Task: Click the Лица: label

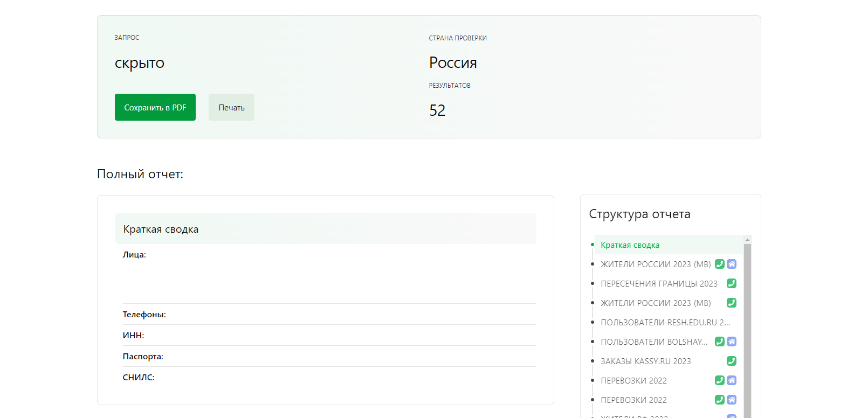Action: (134, 255)
